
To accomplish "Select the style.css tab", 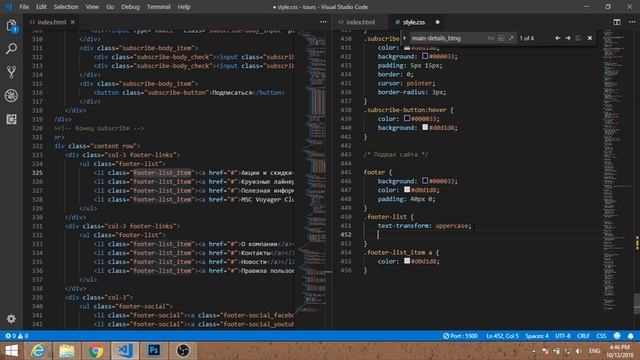I will click(413, 22).
